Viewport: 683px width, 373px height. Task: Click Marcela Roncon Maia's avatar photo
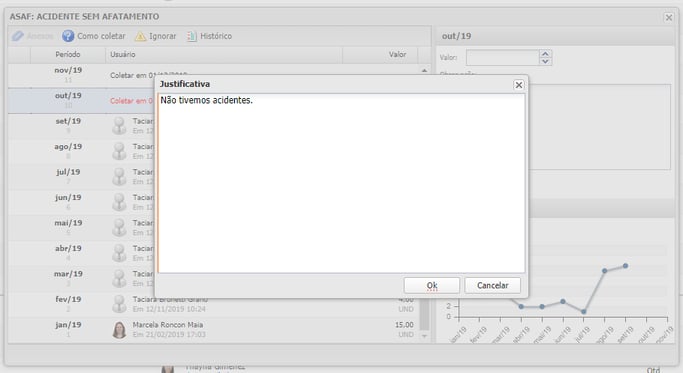coord(119,329)
